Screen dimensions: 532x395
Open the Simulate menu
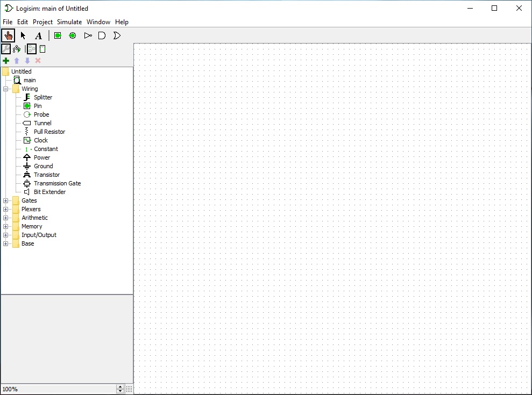click(x=69, y=22)
